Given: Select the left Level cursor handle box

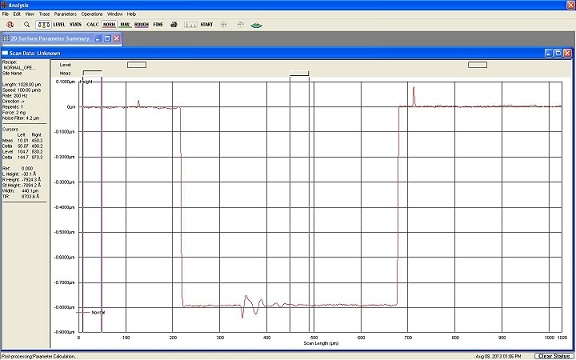Looking at the screenshot, I should point(137,65).
